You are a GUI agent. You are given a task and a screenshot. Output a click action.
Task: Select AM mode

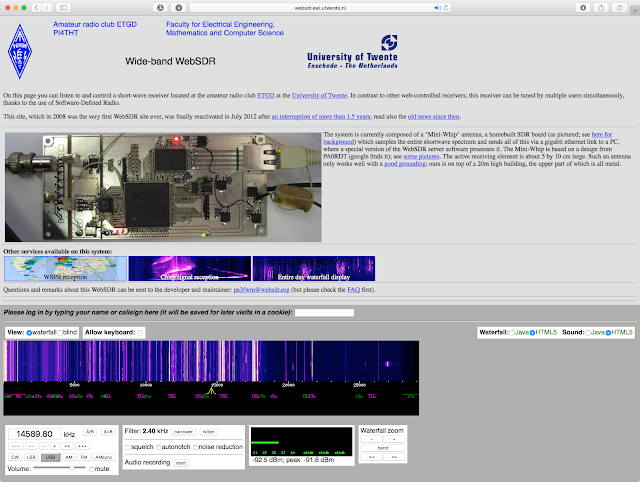69,458
